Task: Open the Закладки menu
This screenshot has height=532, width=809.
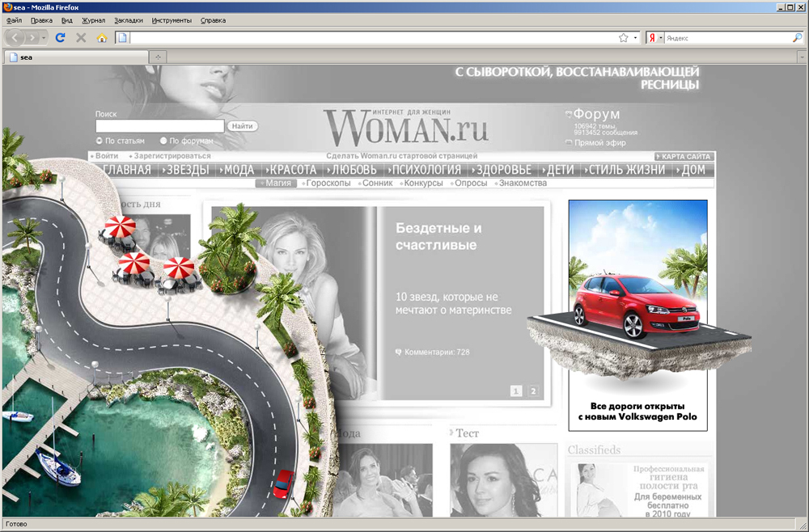Action: 129,21
